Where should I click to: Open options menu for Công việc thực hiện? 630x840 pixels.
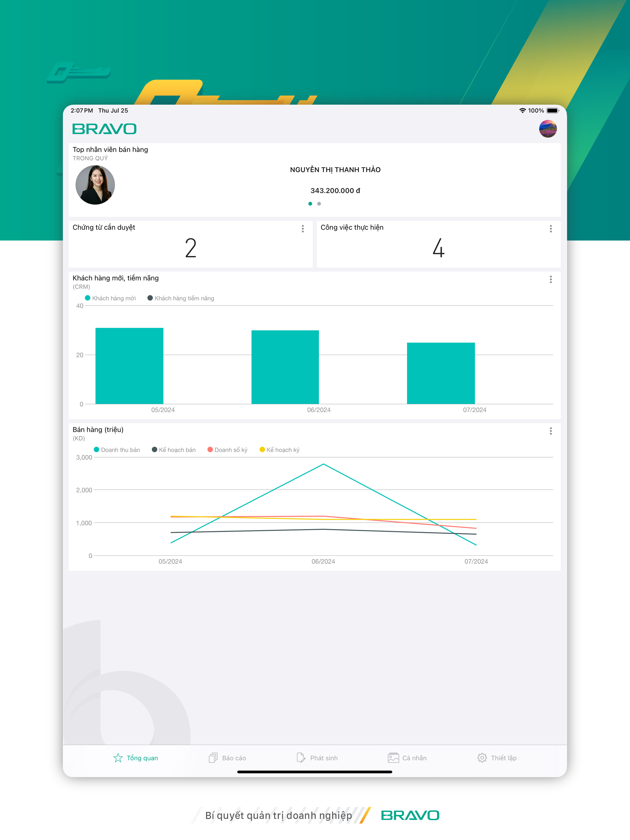pos(551,229)
